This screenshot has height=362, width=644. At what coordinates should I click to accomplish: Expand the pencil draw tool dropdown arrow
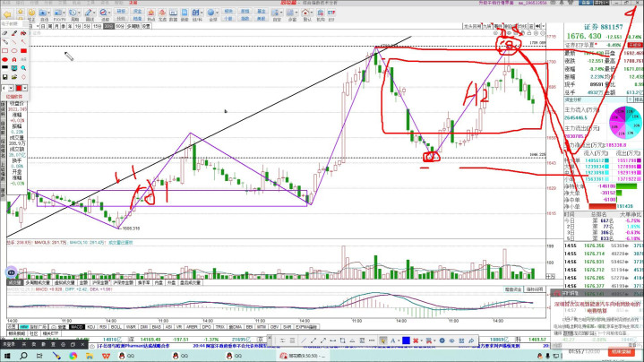coord(94,13)
